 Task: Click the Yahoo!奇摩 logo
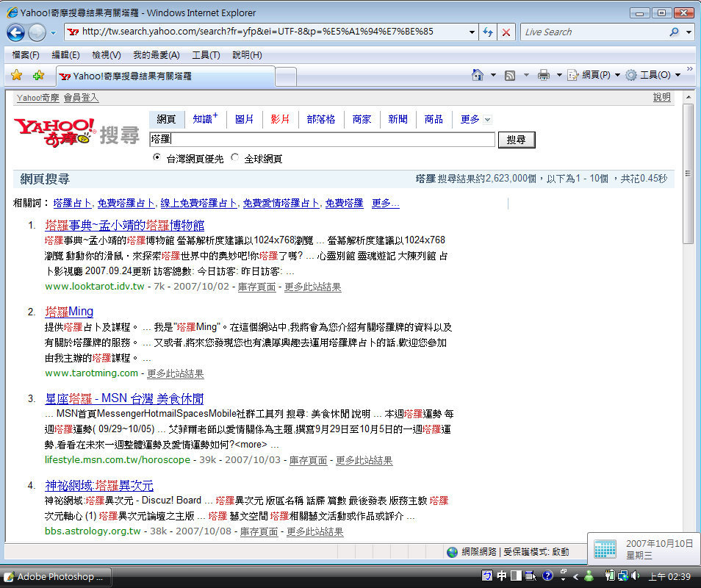54,132
